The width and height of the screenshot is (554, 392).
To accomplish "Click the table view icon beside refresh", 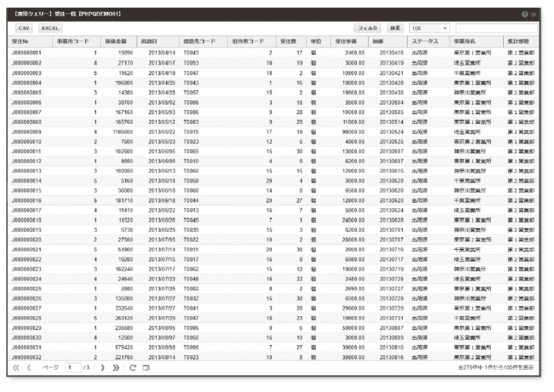I will coord(146,368).
